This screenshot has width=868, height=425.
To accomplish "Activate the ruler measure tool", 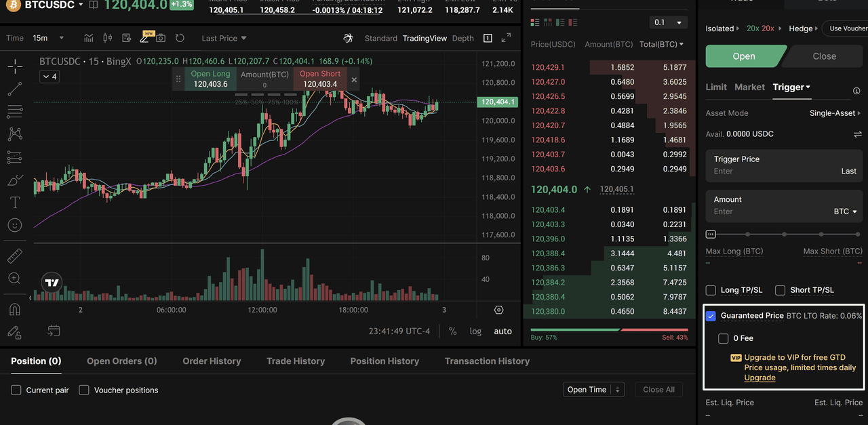I will tap(14, 256).
